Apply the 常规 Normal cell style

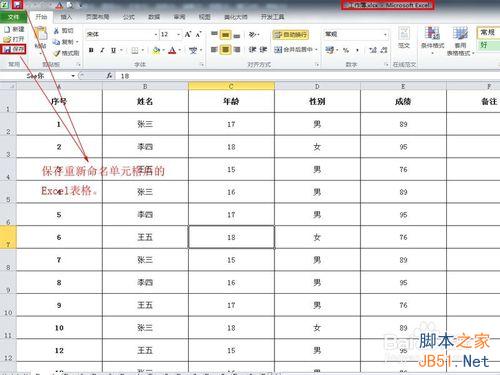pyautogui.click(x=488, y=32)
